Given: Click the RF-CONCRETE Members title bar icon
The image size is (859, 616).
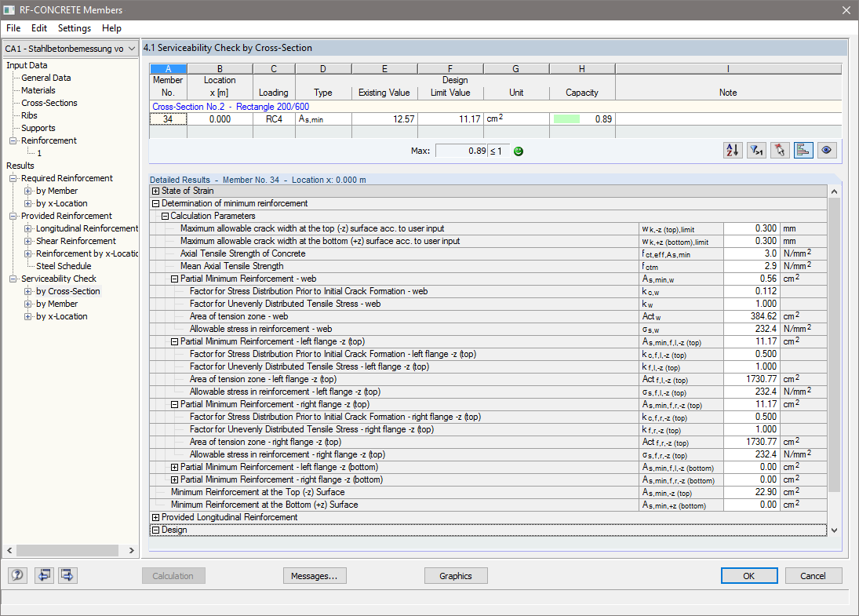Looking at the screenshot, I should pyautogui.click(x=9, y=10).
